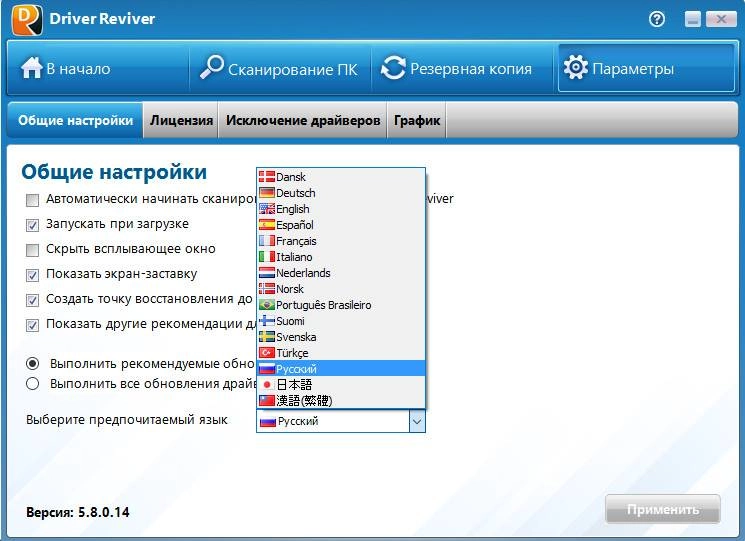Select Nederlands in the language list
The width and height of the screenshot is (745, 541).
[x=341, y=273]
